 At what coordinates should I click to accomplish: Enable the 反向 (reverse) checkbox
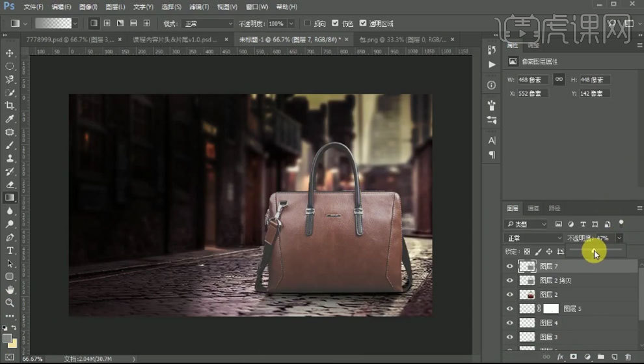308,23
